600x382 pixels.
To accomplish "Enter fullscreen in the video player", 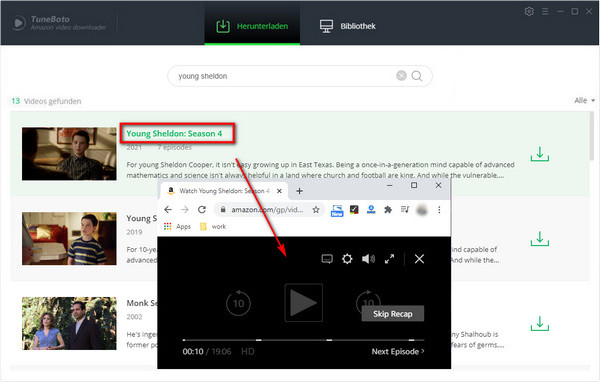I will (390, 259).
